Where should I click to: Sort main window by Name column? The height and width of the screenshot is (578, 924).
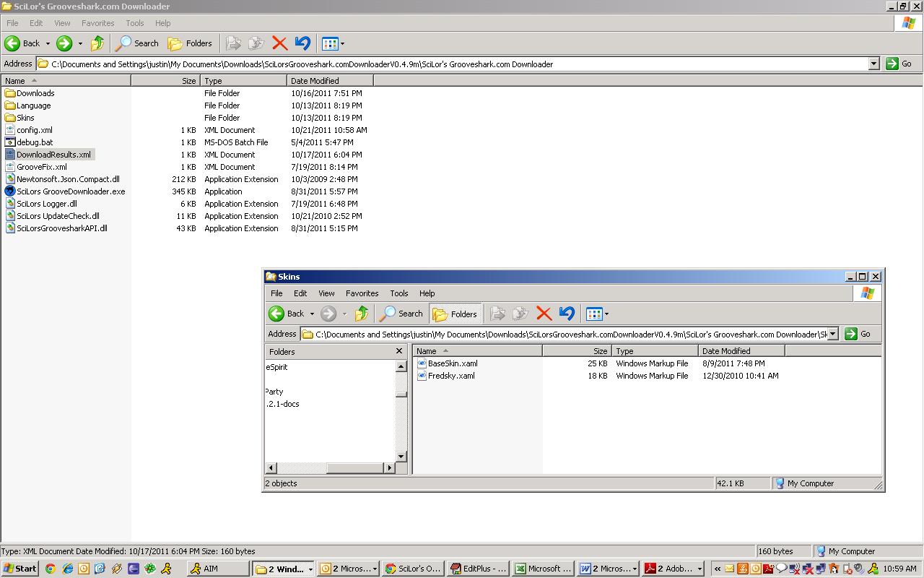pyautogui.click(x=66, y=81)
